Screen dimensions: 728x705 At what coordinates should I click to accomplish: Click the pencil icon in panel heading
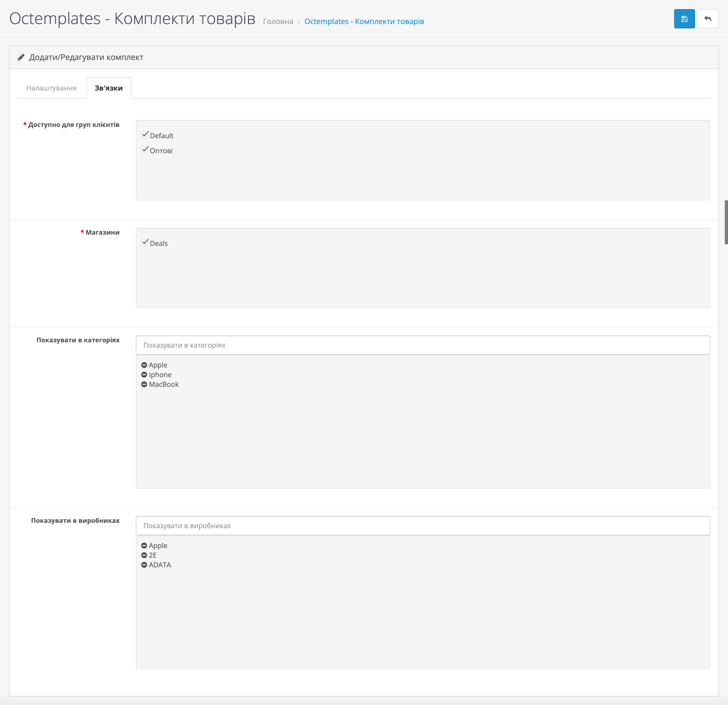21,57
